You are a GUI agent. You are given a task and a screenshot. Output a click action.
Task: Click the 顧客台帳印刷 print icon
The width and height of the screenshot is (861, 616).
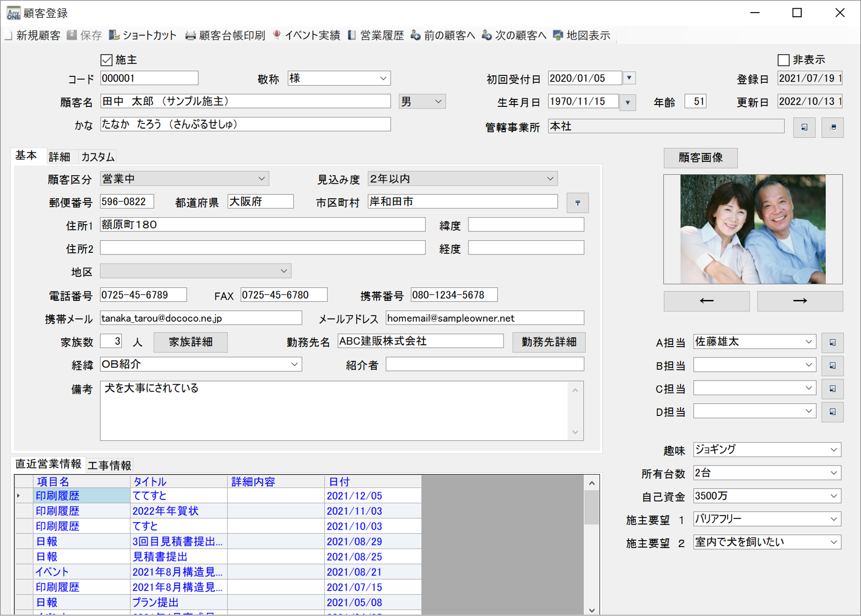pyautogui.click(x=225, y=34)
